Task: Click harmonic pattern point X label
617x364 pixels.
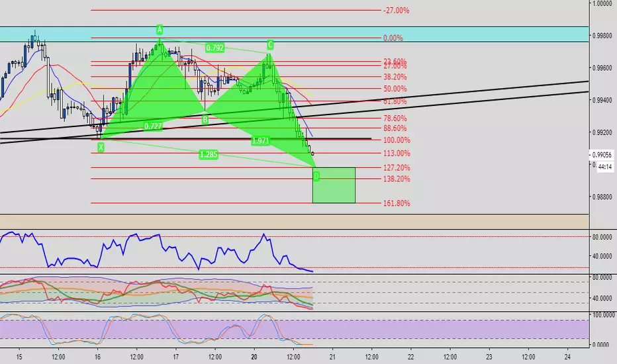Action: coord(101,147)
